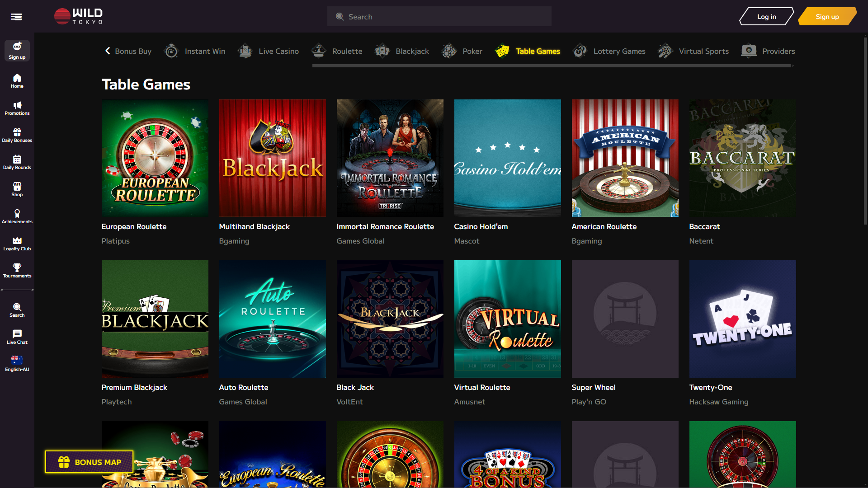Click the Roulette category icon
The image size is (868, 488).
pos(319,51)
